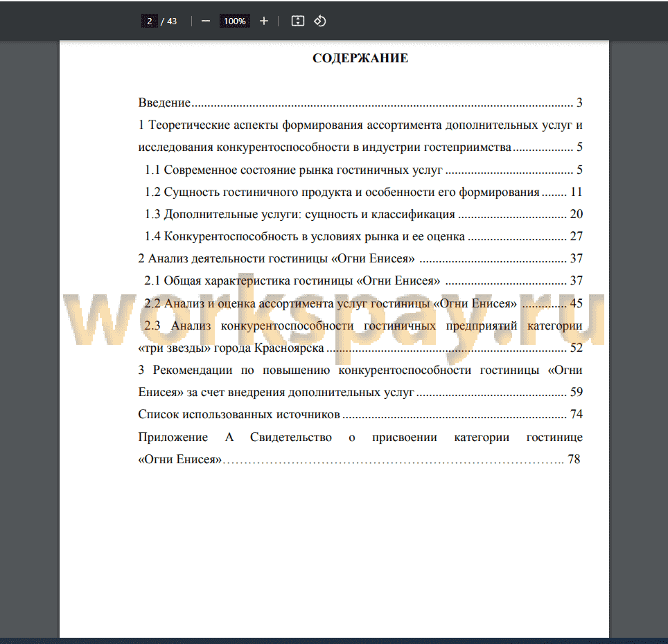Click the entry Список использованных источников
This screenshot has height=644, width=668.
point(360,414)
